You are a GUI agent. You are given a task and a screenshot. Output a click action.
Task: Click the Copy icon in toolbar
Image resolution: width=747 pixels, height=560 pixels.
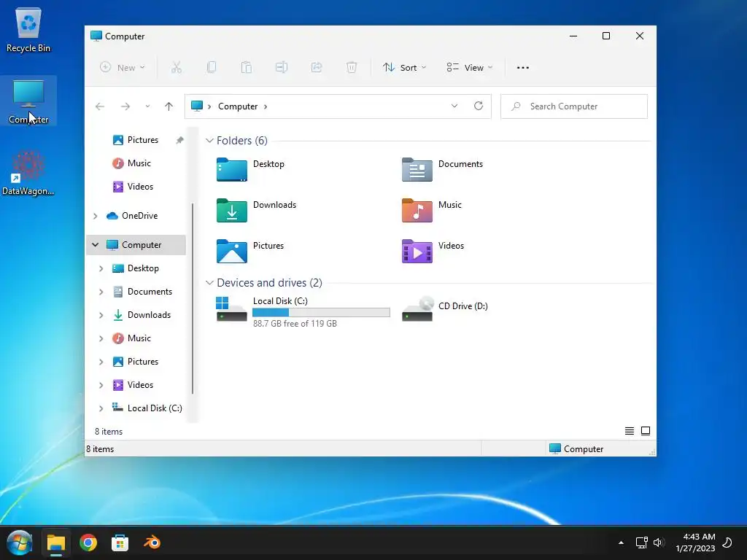click(212, 68)
